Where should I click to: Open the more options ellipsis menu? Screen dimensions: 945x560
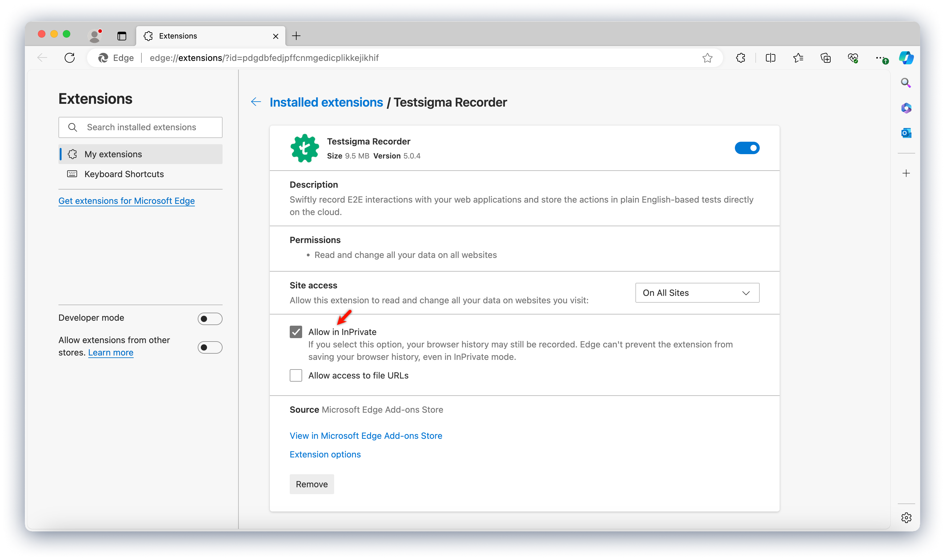[x=880, y=58]
